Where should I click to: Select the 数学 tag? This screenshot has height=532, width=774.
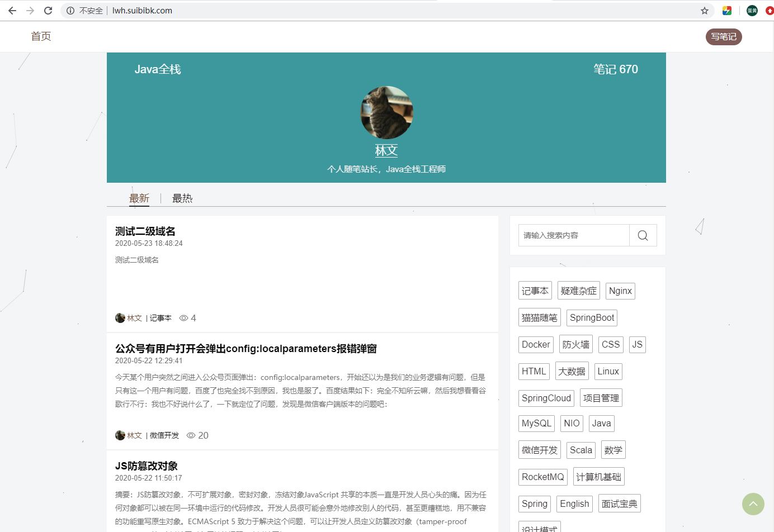tap(613, 450)
